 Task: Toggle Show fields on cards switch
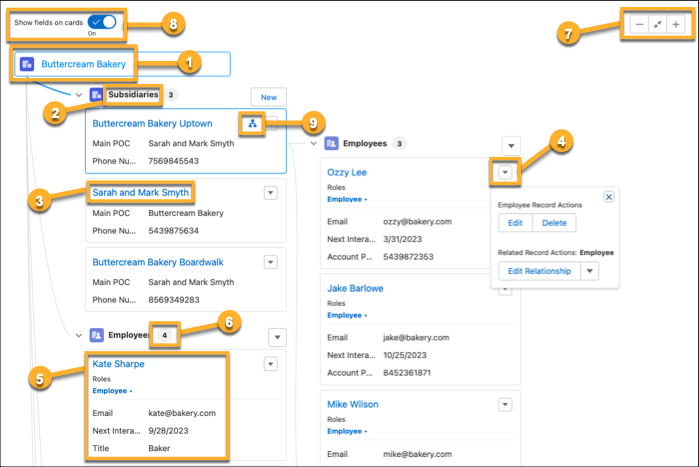point(102,21)
